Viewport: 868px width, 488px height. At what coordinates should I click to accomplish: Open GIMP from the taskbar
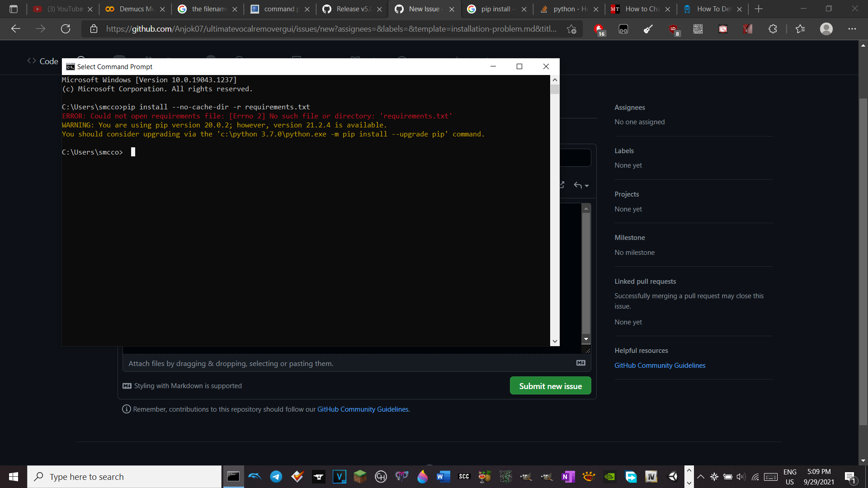pyautogui.click(x=526, y=476)
